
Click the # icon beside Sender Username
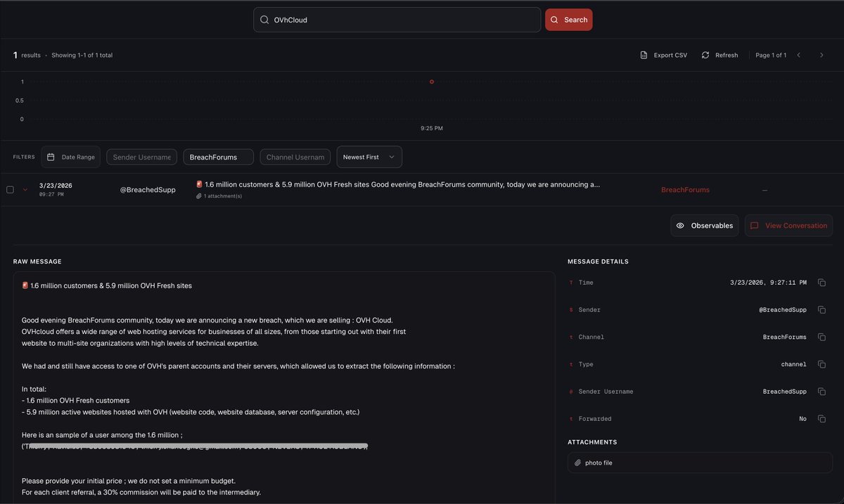click(571, 392)
